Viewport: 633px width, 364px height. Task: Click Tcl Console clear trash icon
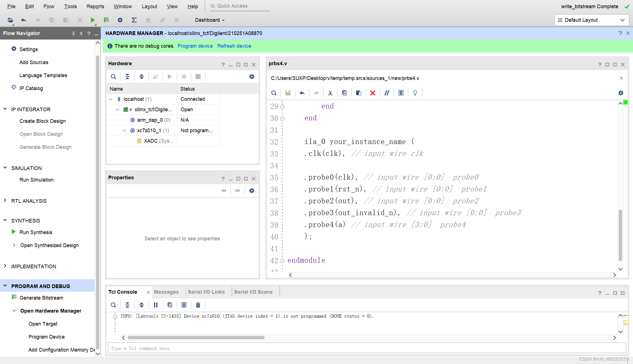tap(198, 305)
